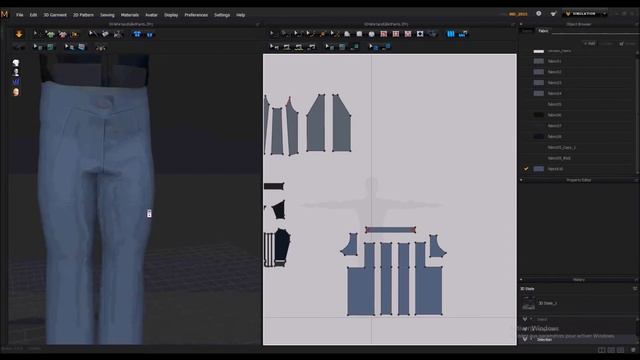The width and height of the screenshot is (640, 360).
Task: Click the icon right of the gear in the top bar
Action: click(x=553, y=13)
